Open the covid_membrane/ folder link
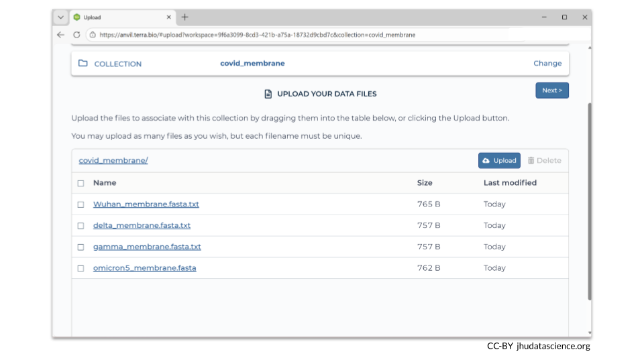This screenshot has height=362, width=644. pyautogui.click(x=113, y=160)
